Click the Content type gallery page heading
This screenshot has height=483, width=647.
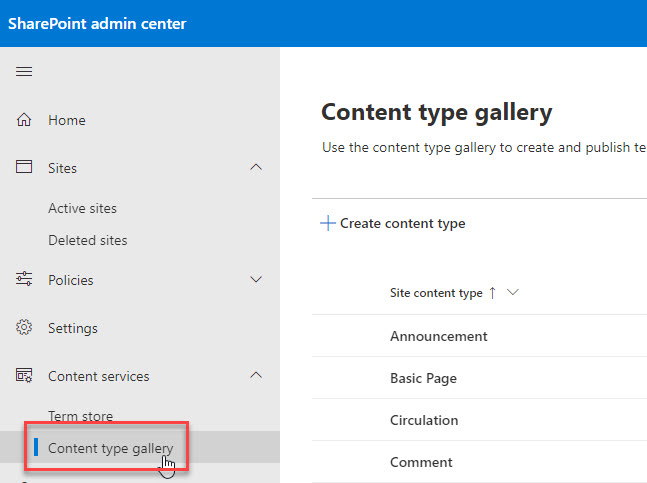437,113
